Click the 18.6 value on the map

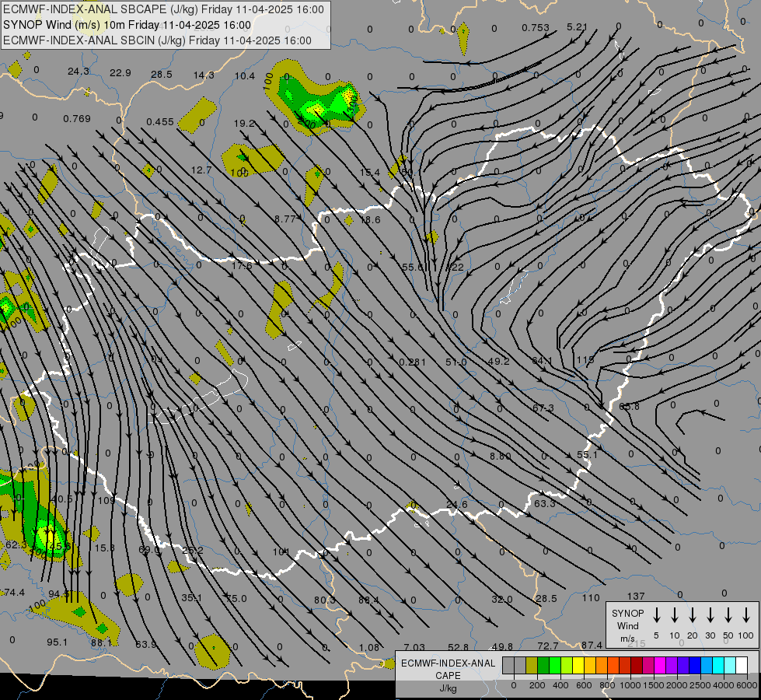click(x=370, y=220)
